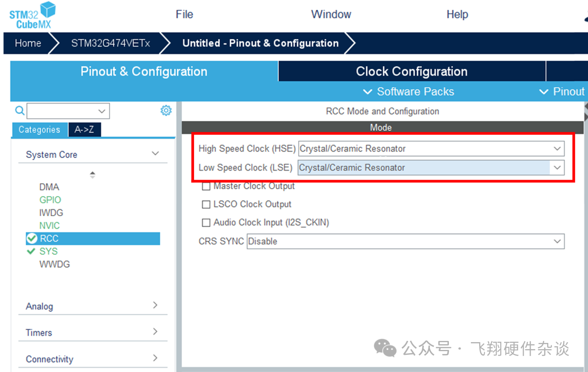Expand the Connectivity category

tap(155, 358)
